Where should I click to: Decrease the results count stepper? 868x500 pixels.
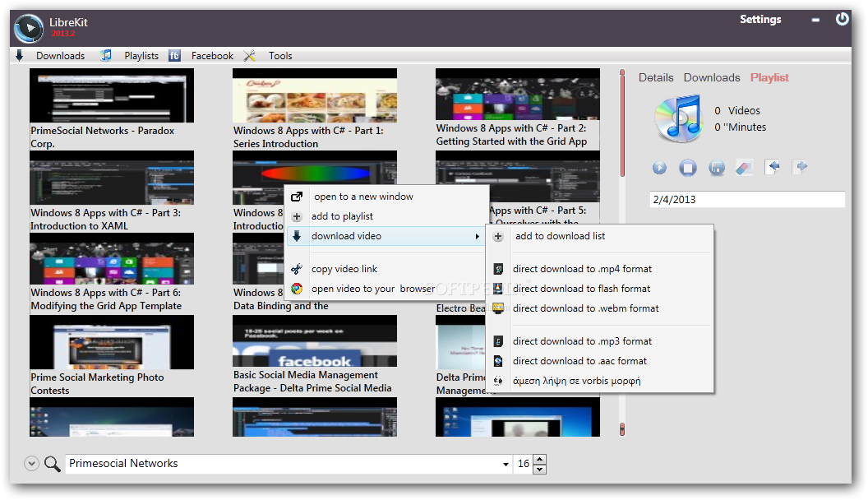[540, 469]
